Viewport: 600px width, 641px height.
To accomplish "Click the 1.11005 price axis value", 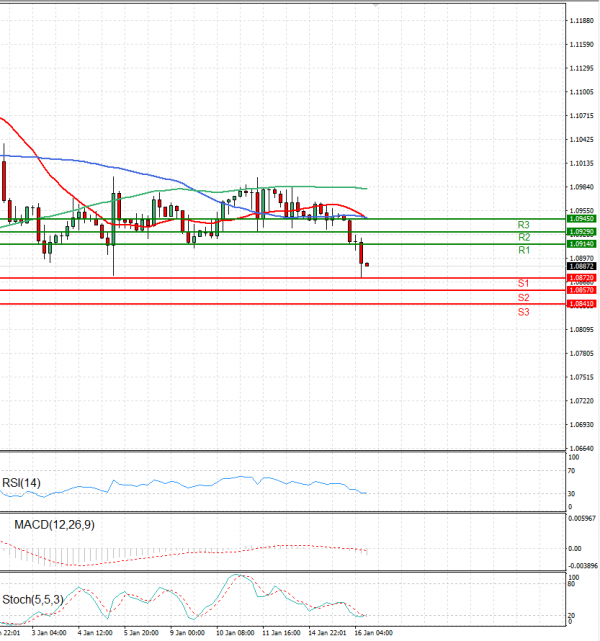I will [582, 92].
